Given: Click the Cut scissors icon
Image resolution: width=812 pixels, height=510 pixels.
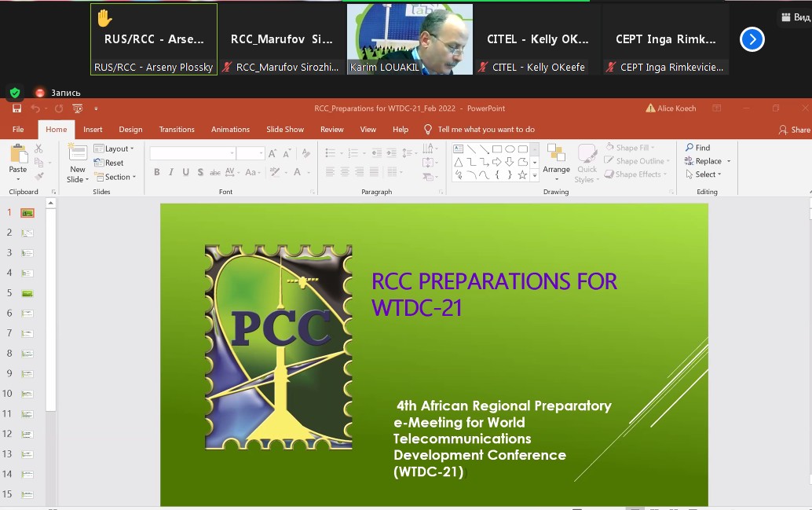Looking at the screenshot, I should 38,149.
